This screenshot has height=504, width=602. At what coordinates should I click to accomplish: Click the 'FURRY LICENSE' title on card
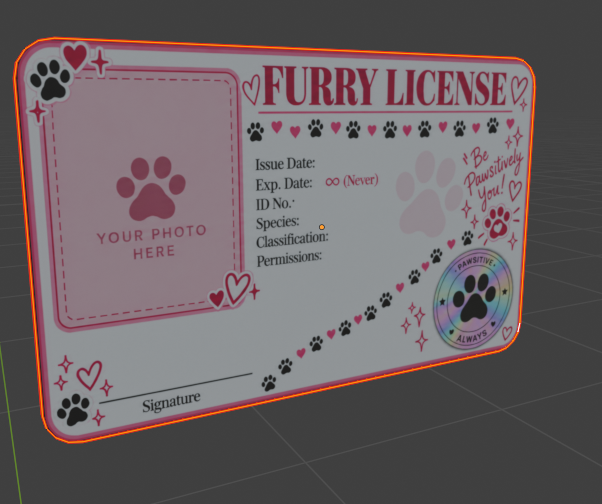pos(385,87)
